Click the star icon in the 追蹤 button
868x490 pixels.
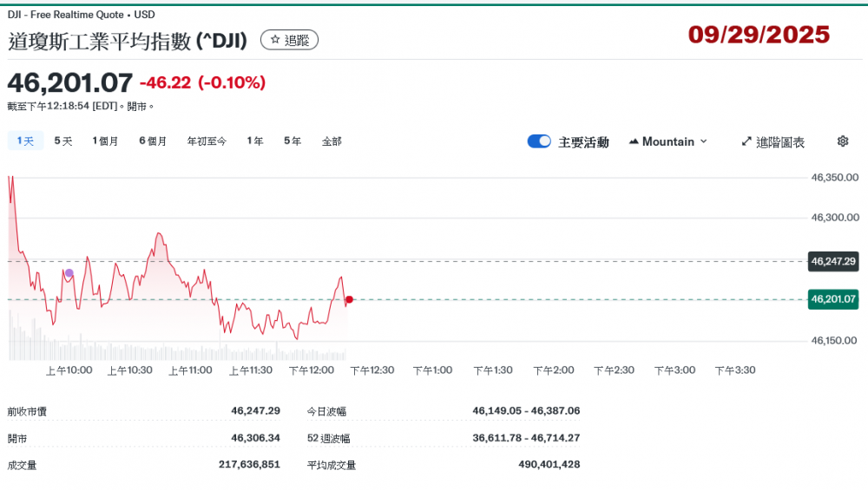pos(275,40)
